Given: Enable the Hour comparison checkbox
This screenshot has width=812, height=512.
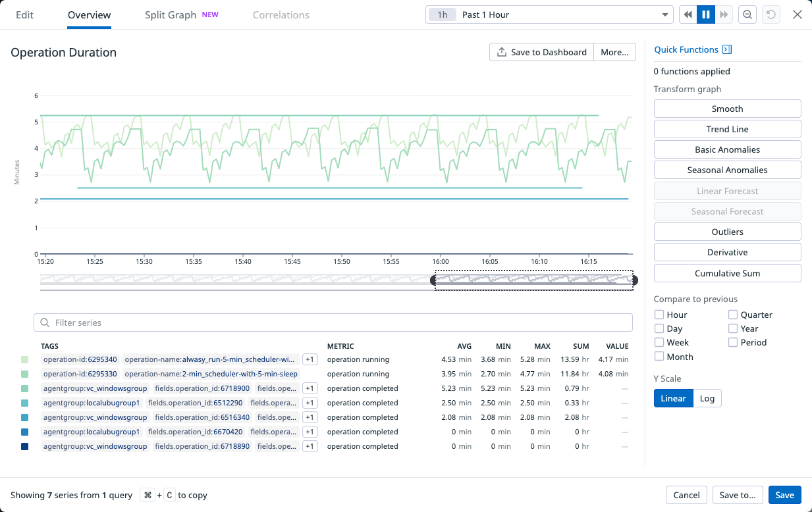Looking at the screenshot, I should [659, 315].
